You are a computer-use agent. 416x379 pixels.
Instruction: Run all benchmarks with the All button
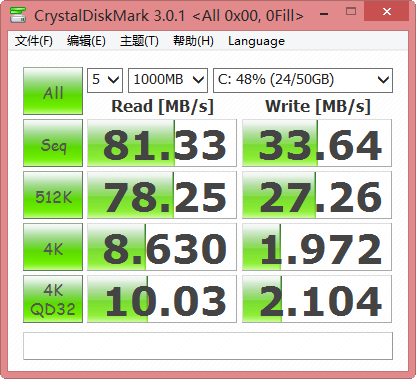point(53,91)
